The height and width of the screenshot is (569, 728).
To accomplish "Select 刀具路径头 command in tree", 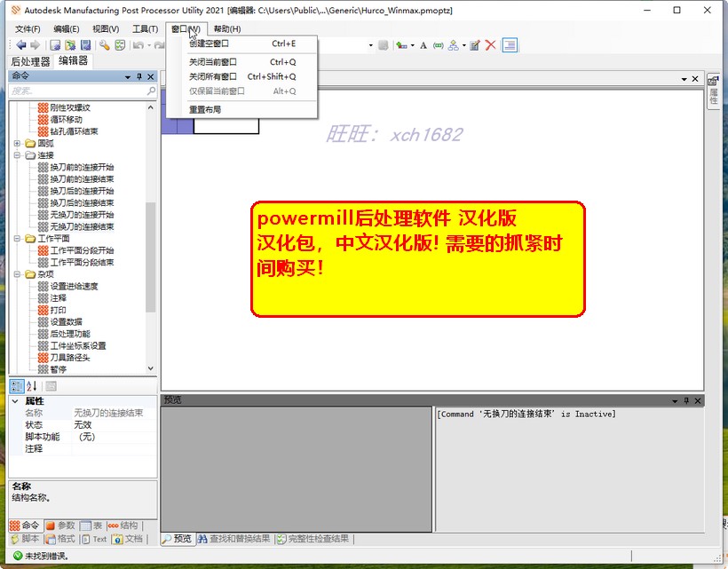I will click(70, 358).
